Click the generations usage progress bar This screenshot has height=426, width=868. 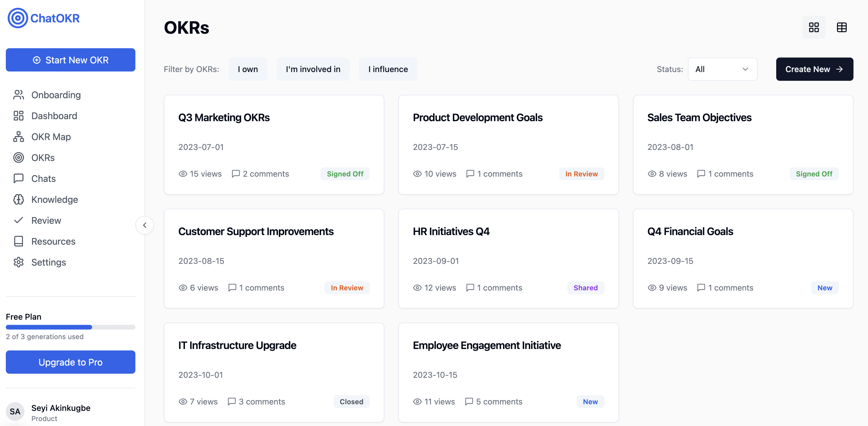click(x=70, y=327)
